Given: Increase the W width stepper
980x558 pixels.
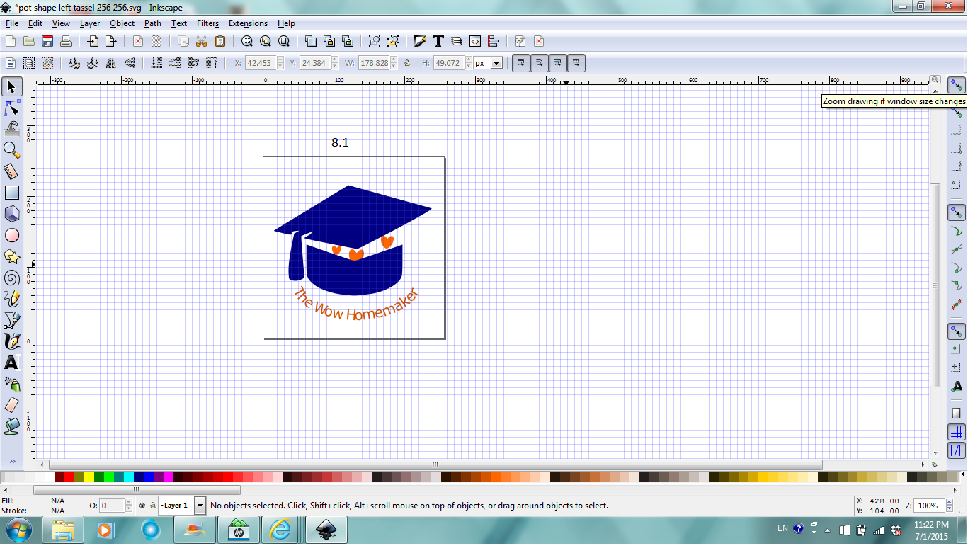Looking at the screenshot, I should [394, 60].
